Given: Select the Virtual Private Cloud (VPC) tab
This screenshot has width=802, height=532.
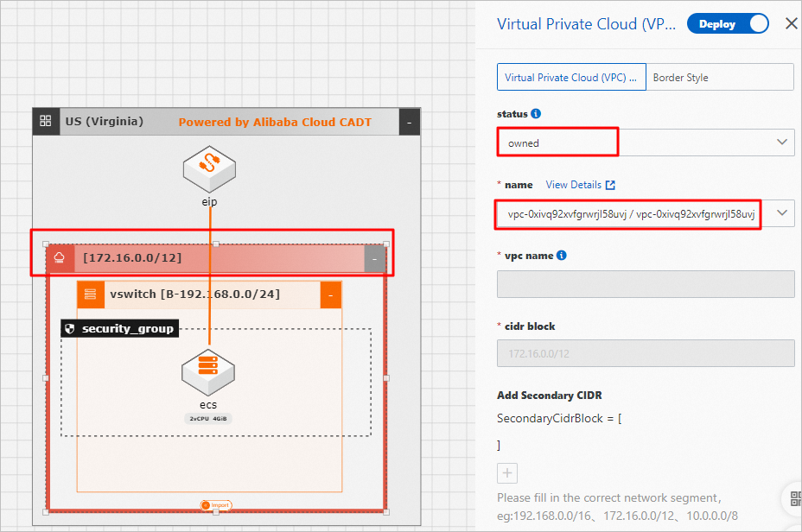Looking at the screenshot, I should (571, 78).
